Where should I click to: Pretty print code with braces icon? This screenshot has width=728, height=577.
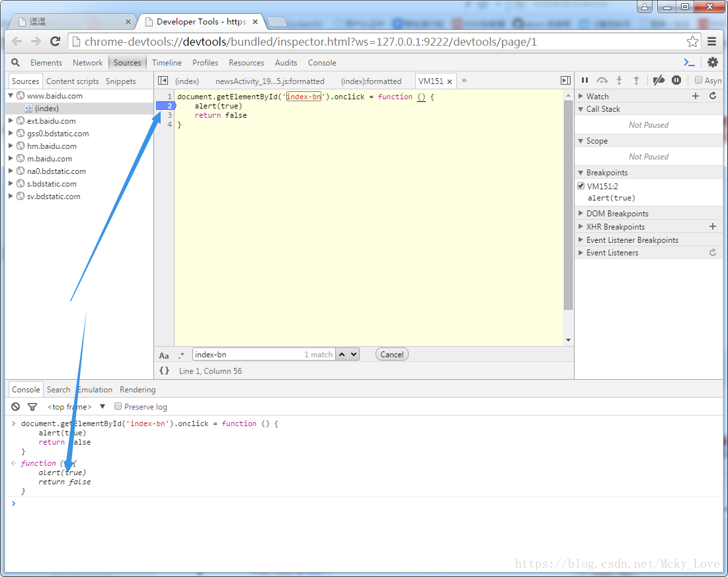tap(165, 371)
